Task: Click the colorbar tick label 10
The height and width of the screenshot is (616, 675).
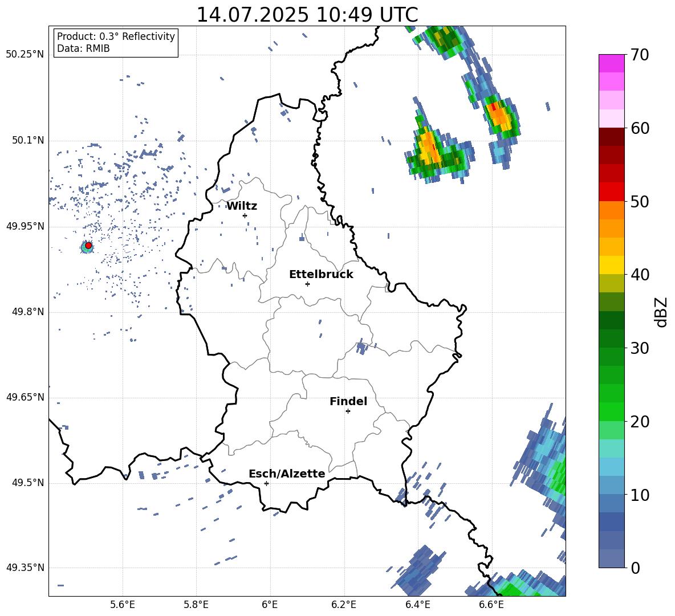Action: tap(640, 495)
